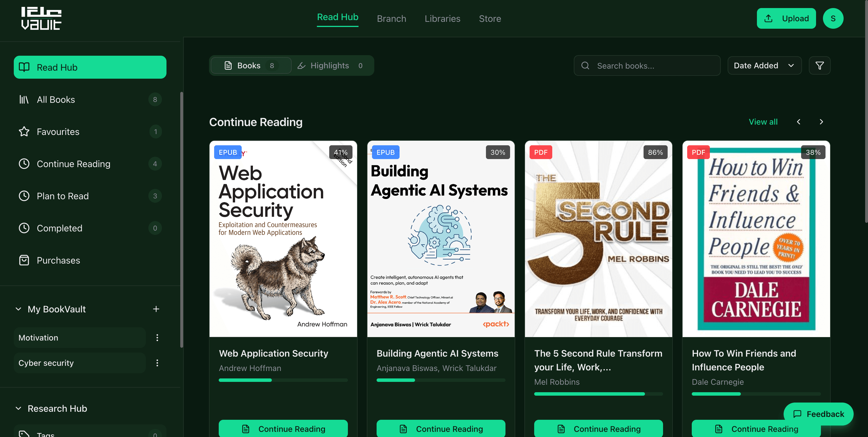This screenshot has width=868, height=437.
Task: Continue Reading The 5 Second Rule
Action: (598, 428)
